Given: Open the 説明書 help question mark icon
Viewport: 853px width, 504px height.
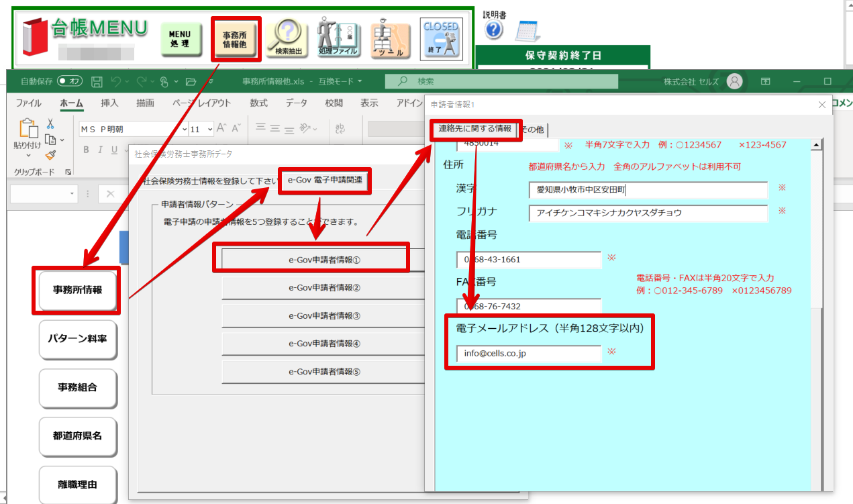Looking at the screenshot, I should coord(493,30).
